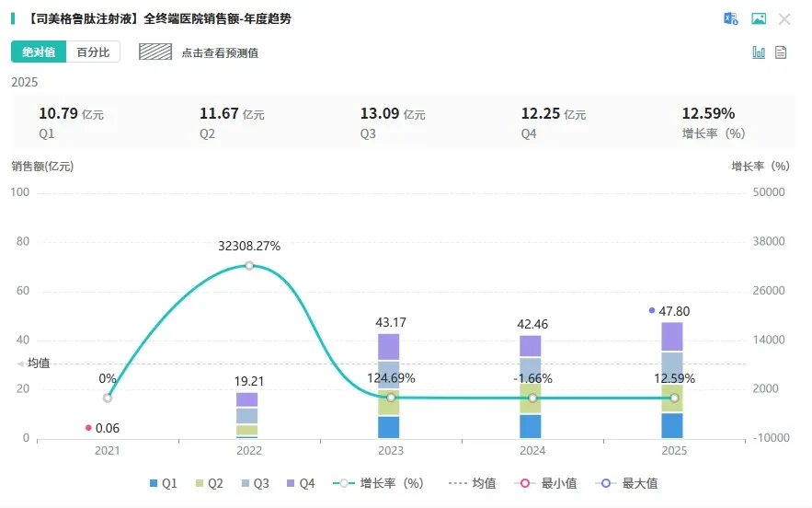This screenshot has height=508, width=812.
Task: Toggle 增长率 (%) line in legend
Action: tap(379, 484)
